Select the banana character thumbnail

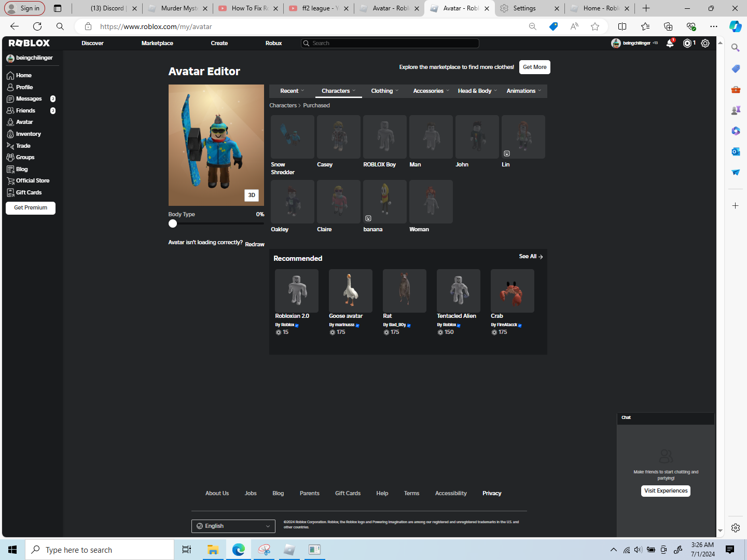tap(385, 202)
